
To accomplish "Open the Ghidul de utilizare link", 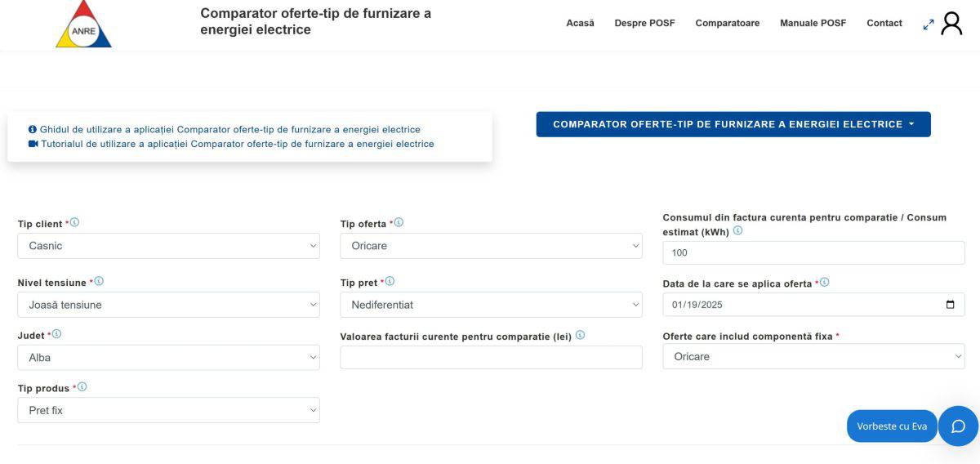I will click(x=229, y=129).
